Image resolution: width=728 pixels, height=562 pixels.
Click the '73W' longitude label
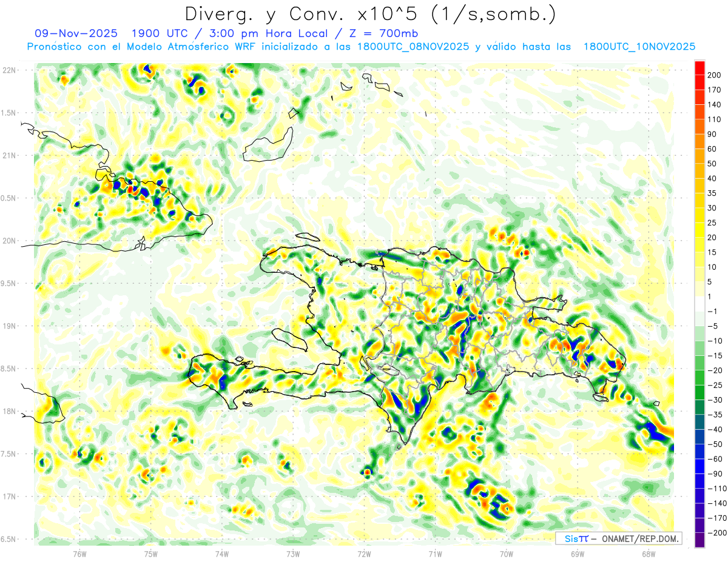pyautogui.click(x=293, y=554)
